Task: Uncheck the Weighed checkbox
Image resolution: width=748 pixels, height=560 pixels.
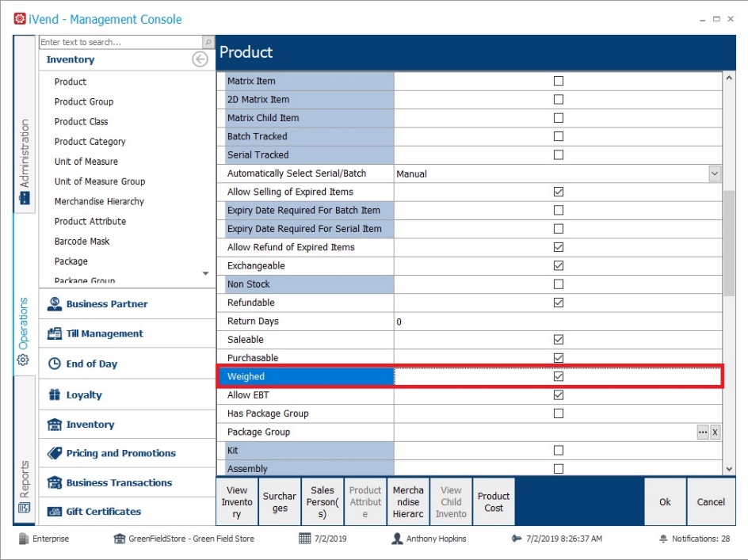Action: point(558,376)
